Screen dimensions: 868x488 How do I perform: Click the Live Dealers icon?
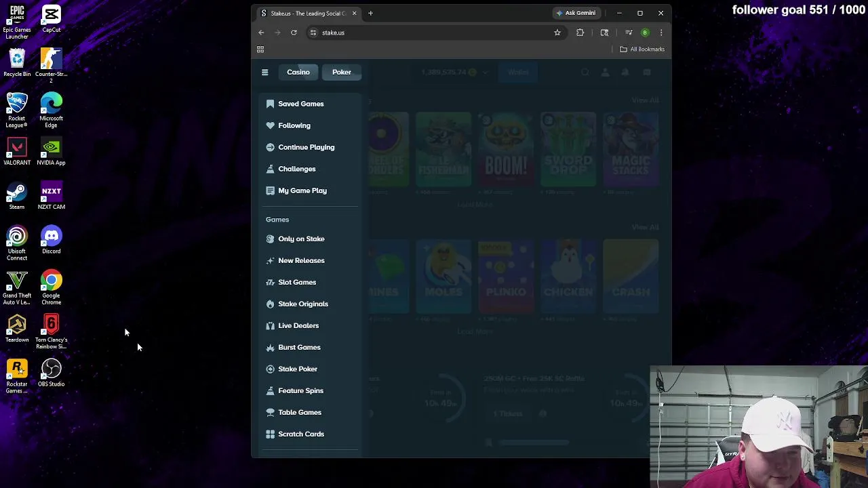click(270, 325)
